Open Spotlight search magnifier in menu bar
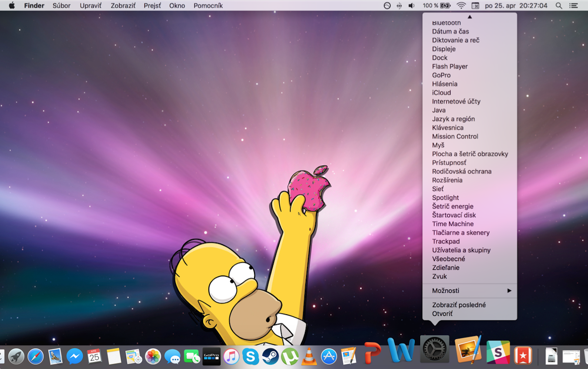The height and width of the screenshot is (369, 588). pos(559,6)
